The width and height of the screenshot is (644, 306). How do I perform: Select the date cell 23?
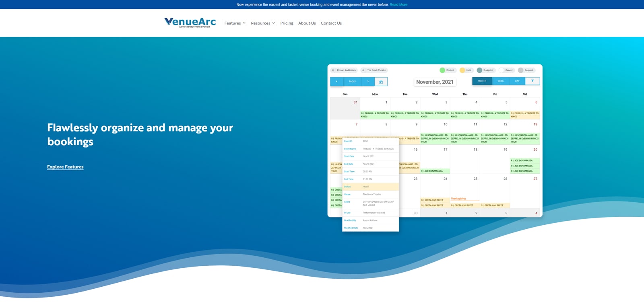[x=415, y=179]
